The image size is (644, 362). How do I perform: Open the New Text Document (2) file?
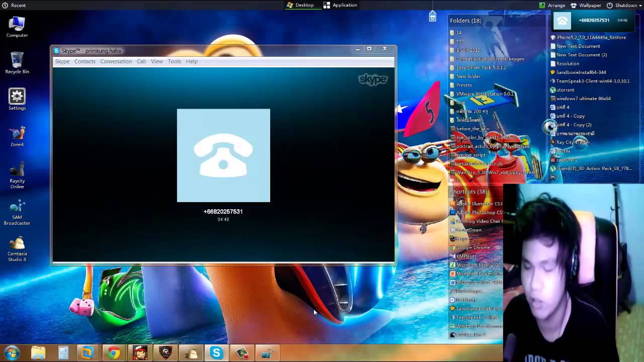tap(579, 55)
